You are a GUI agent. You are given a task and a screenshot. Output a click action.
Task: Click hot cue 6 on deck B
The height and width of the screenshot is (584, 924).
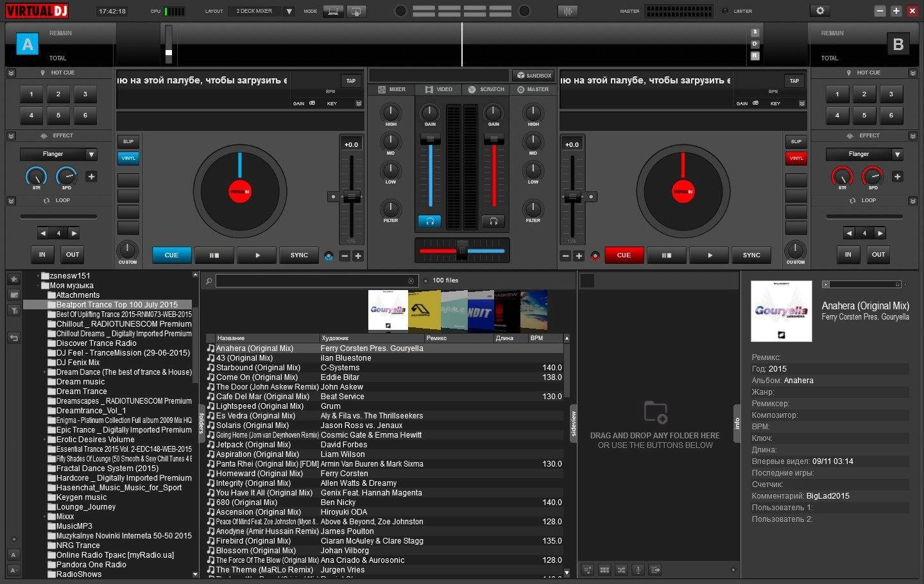tap(891, 116)
